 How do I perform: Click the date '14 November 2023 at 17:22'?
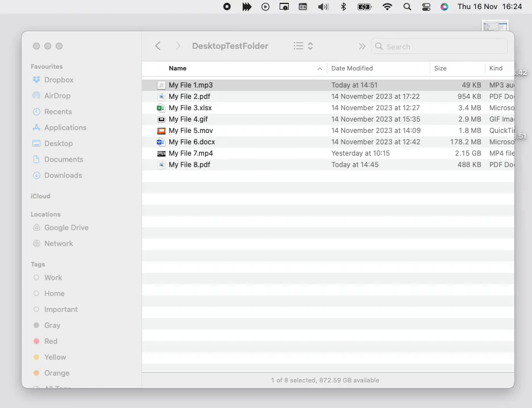[375, 97]
